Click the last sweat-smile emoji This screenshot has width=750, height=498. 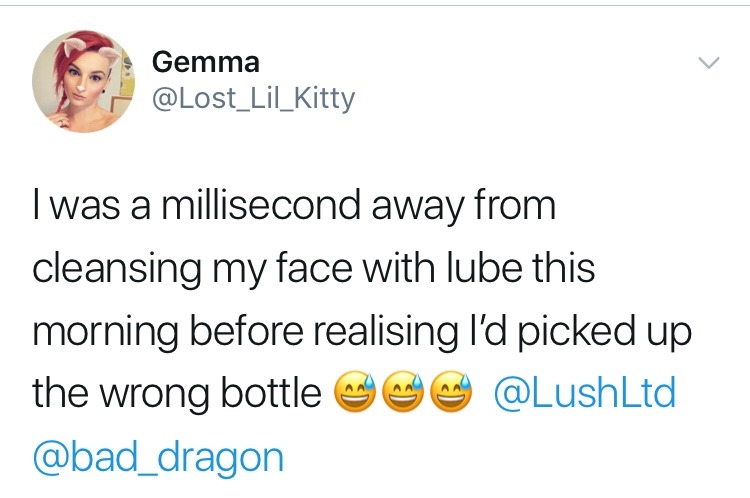pyautogui.click(x=451, y=392)
